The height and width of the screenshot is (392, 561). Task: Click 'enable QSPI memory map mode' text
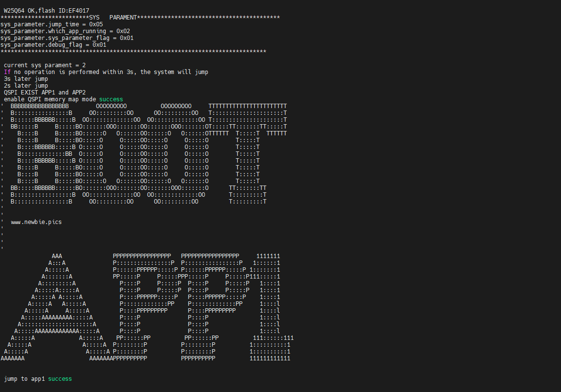pyautogui.click(x=50, y=99)
